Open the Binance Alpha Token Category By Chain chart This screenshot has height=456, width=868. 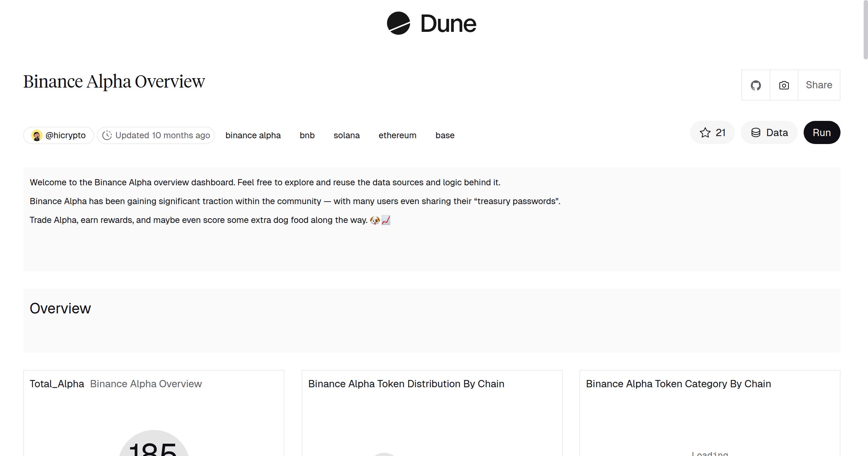click(678, 384)
